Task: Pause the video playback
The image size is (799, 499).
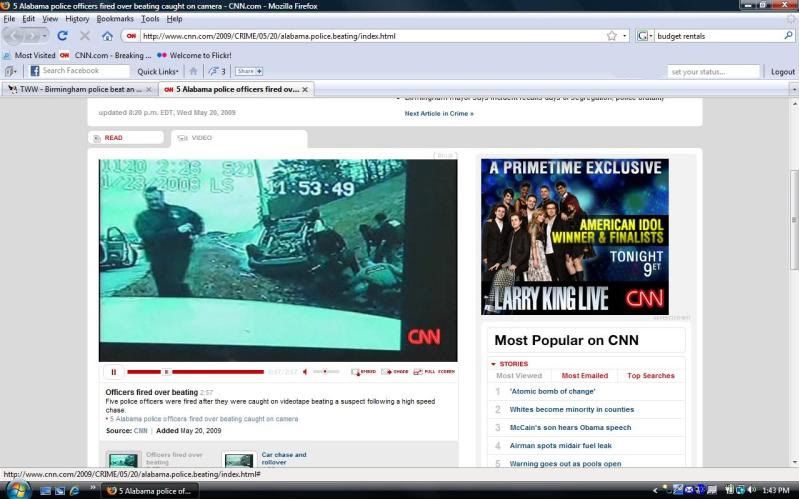Action: tap(114, 372)
